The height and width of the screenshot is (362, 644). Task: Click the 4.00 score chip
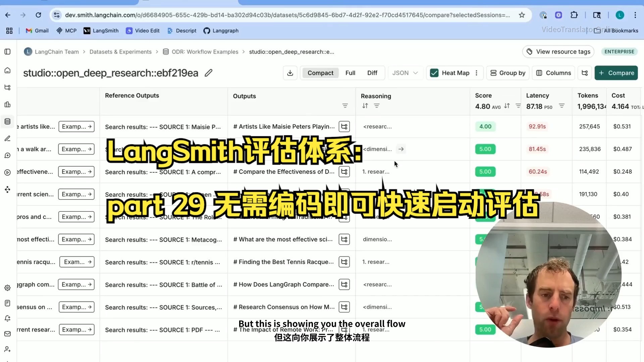[485, 127]
